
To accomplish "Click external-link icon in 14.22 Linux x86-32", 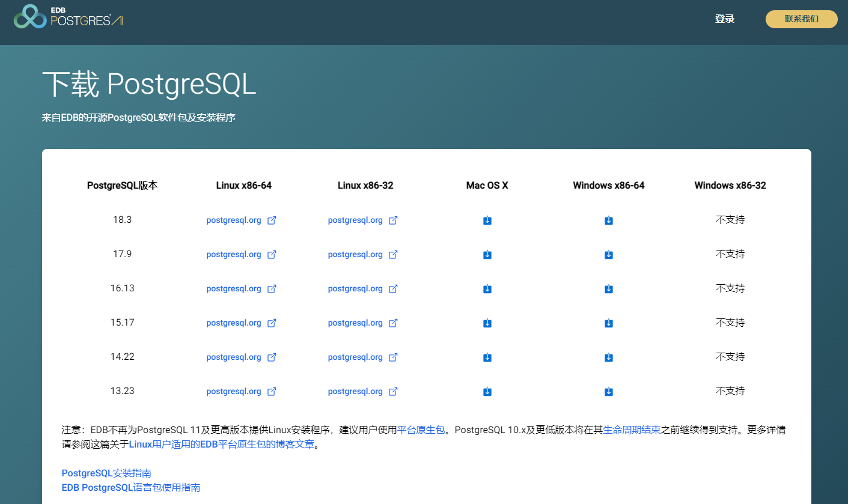I will [393, 357].
